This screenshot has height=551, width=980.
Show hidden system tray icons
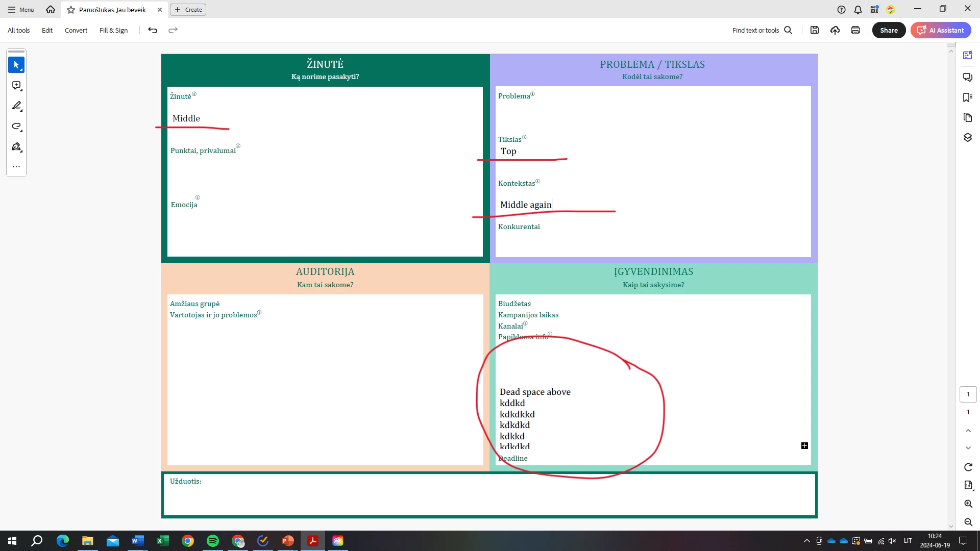(x=806, y=541)
